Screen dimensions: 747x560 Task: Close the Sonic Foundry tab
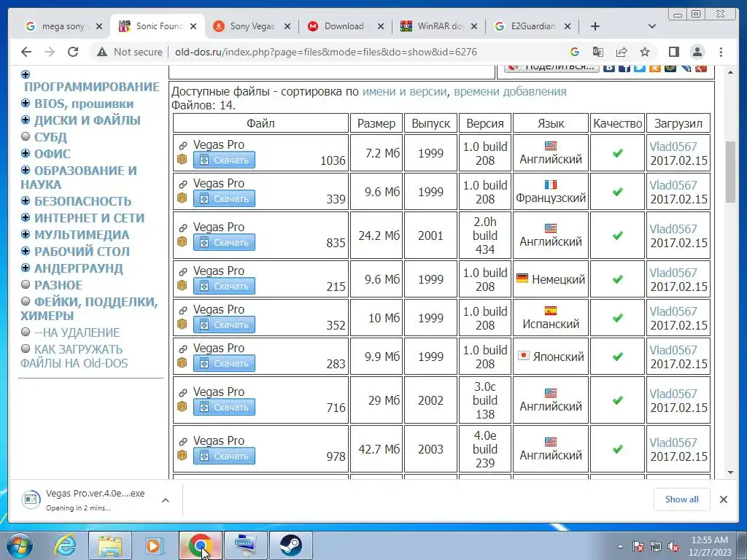coord(193,26)
